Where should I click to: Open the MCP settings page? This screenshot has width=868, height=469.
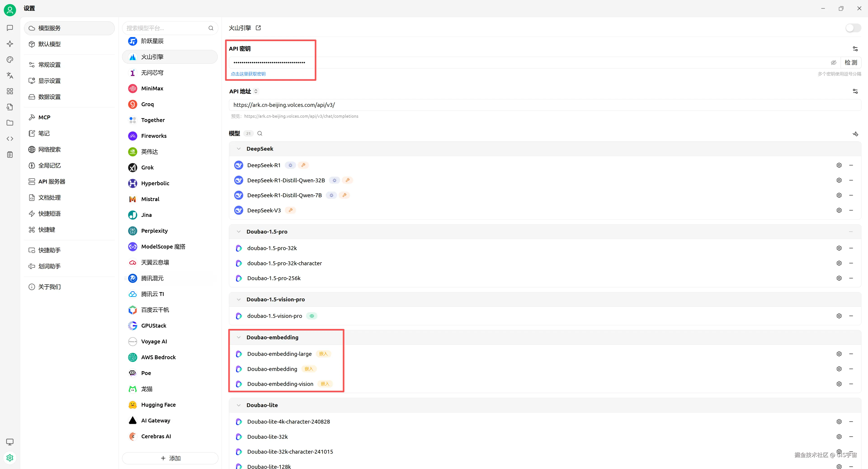(44, 117)
